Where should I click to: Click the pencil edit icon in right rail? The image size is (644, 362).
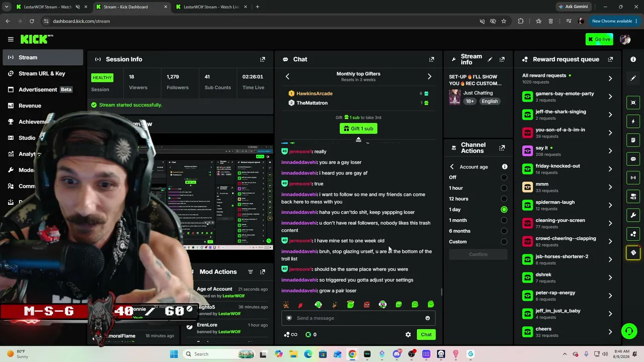pyautogui.click(x=633, y=78)
